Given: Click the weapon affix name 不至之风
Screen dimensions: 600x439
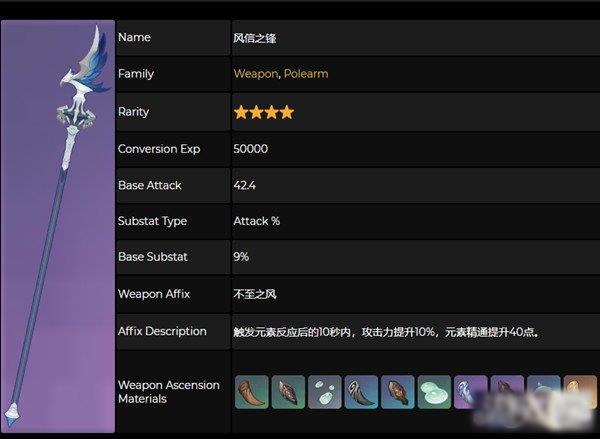Looking at the screenshot, I should tap(255, 294).
